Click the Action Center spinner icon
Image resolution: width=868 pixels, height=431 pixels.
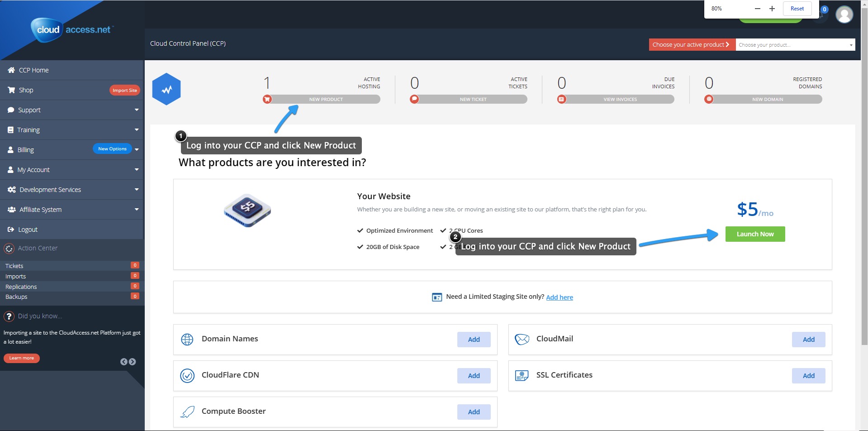9,249
